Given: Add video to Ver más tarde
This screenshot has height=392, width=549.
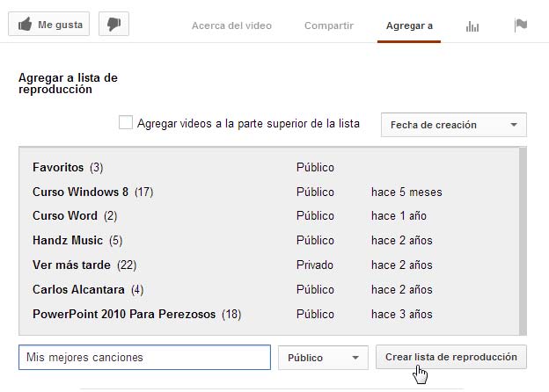Looking at the screenshot, I should [74, 265].
